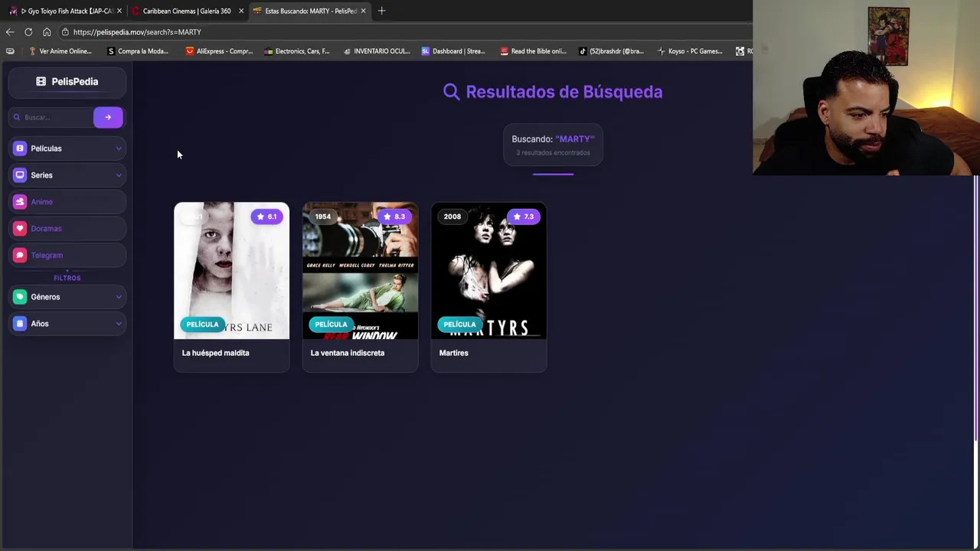Click the Anime sidebar icon
The height and width of the screenshot is (551, 980).
click(20, 202)
